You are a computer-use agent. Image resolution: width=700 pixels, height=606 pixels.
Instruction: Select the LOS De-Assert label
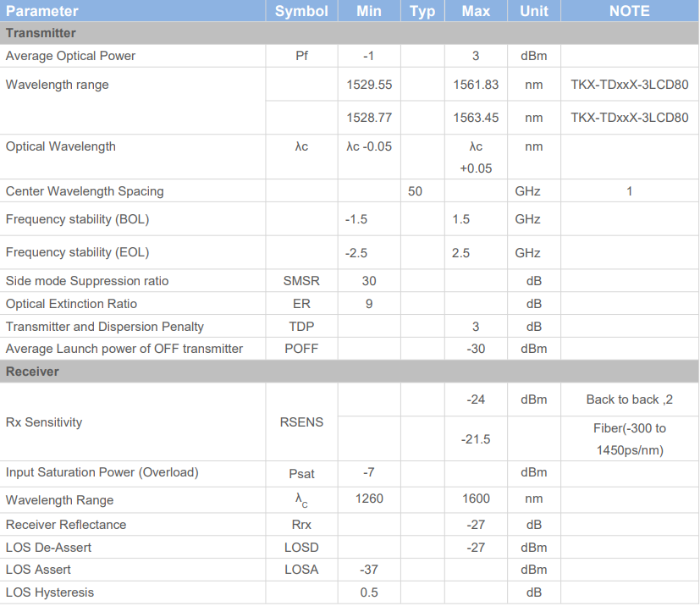tap(48, 548)
